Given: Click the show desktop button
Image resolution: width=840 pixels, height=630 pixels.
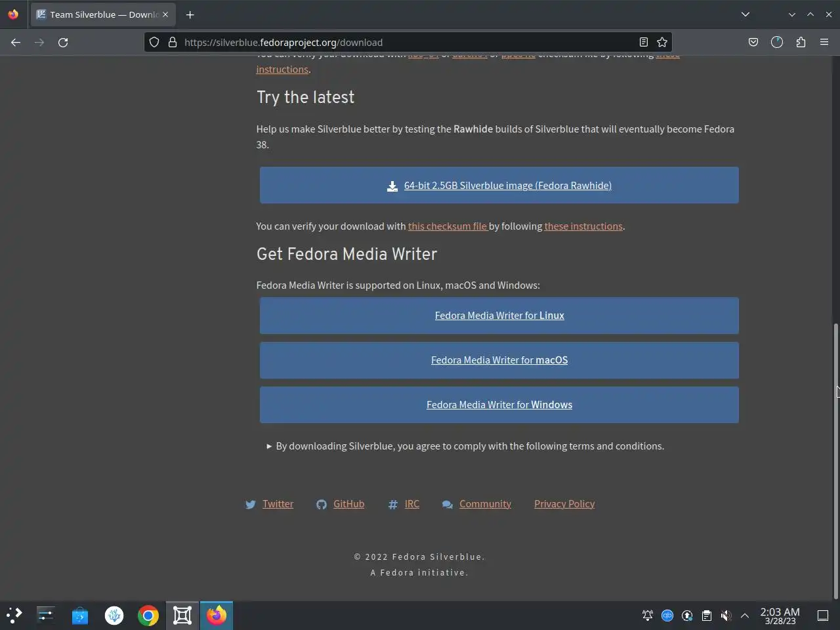Looking at the screenshot, I should 823,616.
